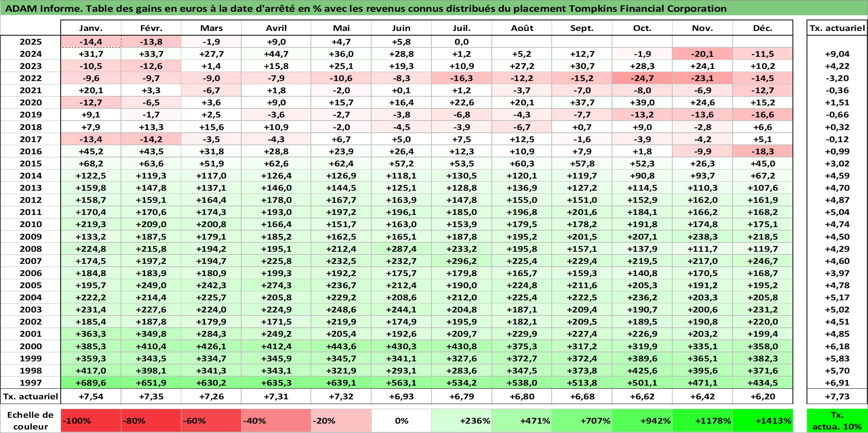Click the +1413% bright green swatch

[x=763, y=420]
